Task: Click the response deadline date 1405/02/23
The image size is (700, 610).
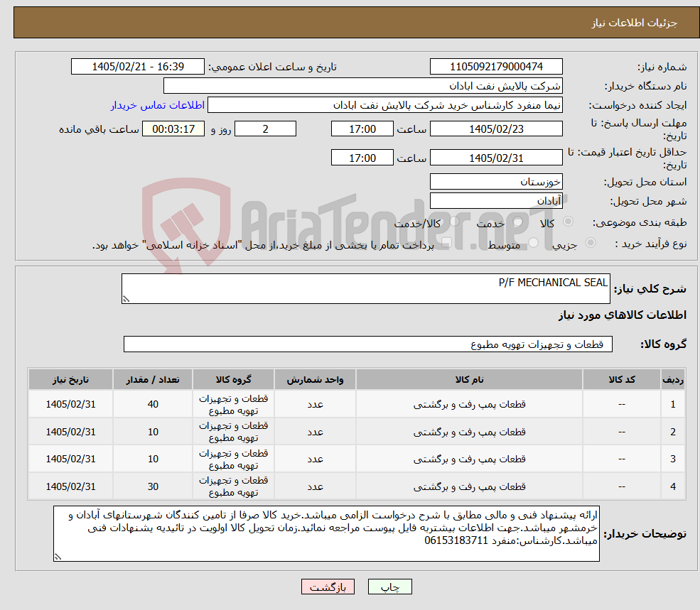Action: 496,129
